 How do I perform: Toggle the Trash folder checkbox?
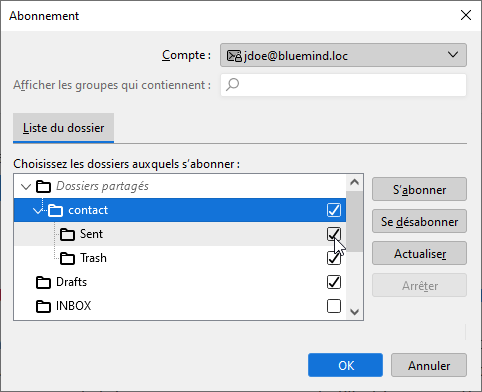click(334, 258)
